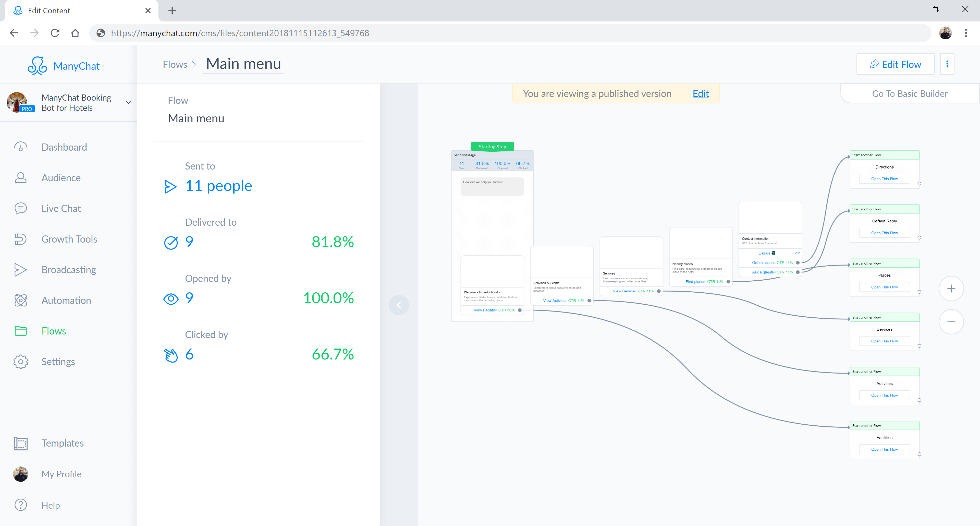980x526 pixels.
Task: Click the View Services card button
Action: click(x=631, y=291)
